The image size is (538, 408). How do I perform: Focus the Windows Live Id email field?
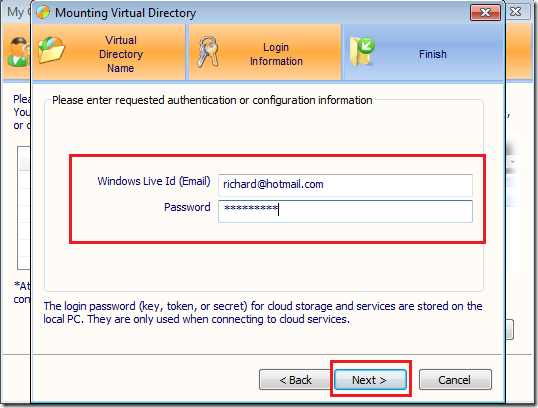345,185
